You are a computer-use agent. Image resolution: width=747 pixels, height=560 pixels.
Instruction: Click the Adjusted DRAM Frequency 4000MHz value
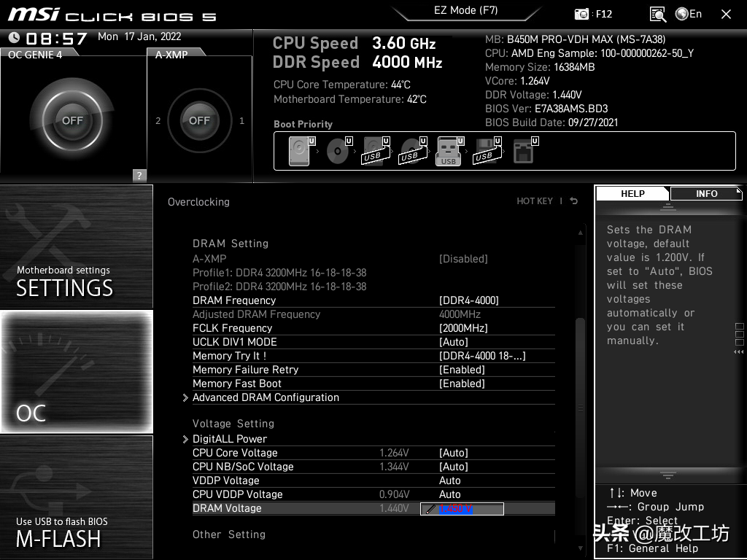pyautogui.click(x=460, y=314)
